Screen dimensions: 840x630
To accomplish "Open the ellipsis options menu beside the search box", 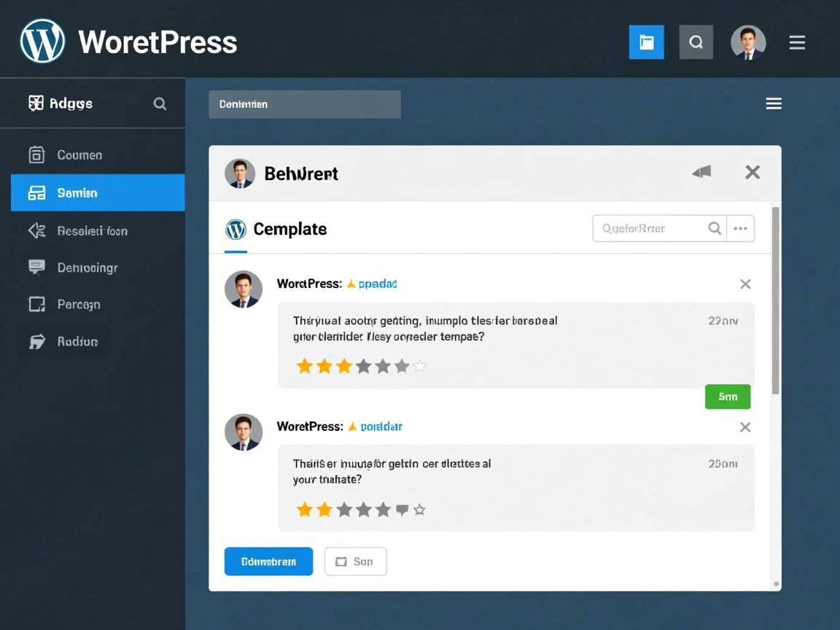I will point(740,228).
